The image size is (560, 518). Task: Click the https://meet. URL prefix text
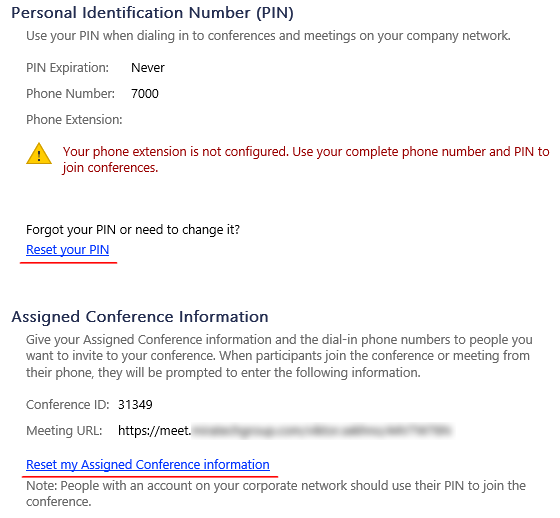155,431
